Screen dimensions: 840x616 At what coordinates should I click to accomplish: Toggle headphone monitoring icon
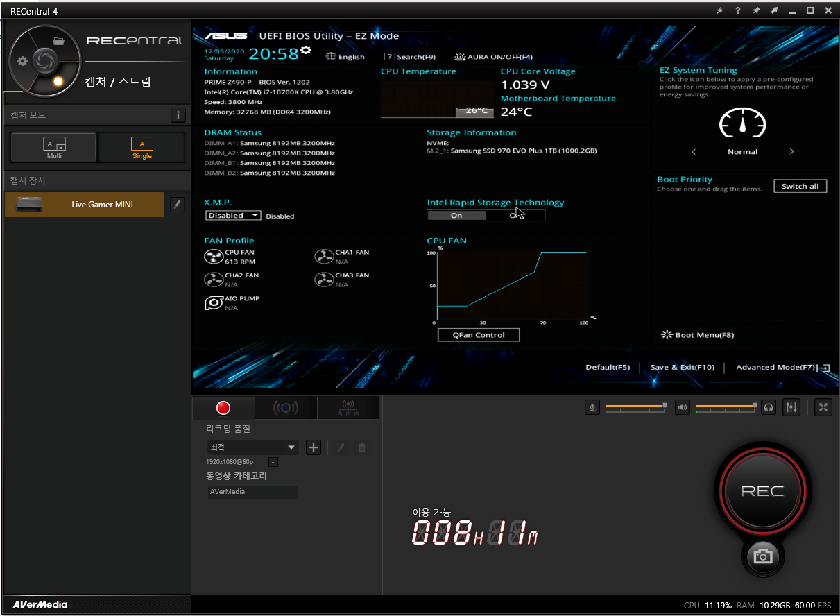(x=769, y=408)
